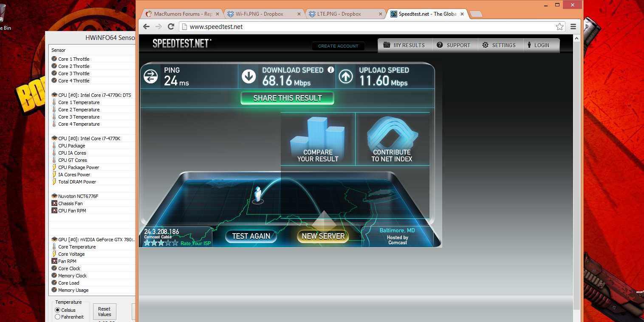
Task: Open Compare Your Result
Action: coord(318,139)
